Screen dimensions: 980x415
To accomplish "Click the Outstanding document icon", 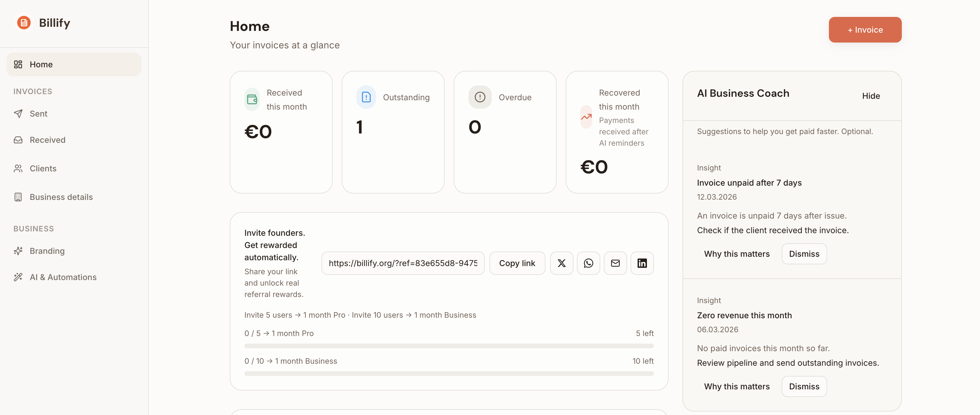I will pyautogui.click(x=366, y=97).
